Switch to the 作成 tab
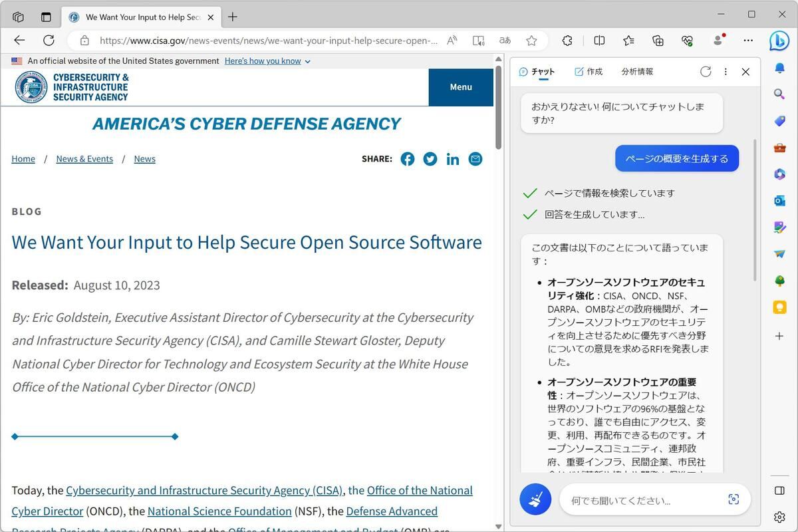Viewport: 798px width, 532px height. (589, 72)
